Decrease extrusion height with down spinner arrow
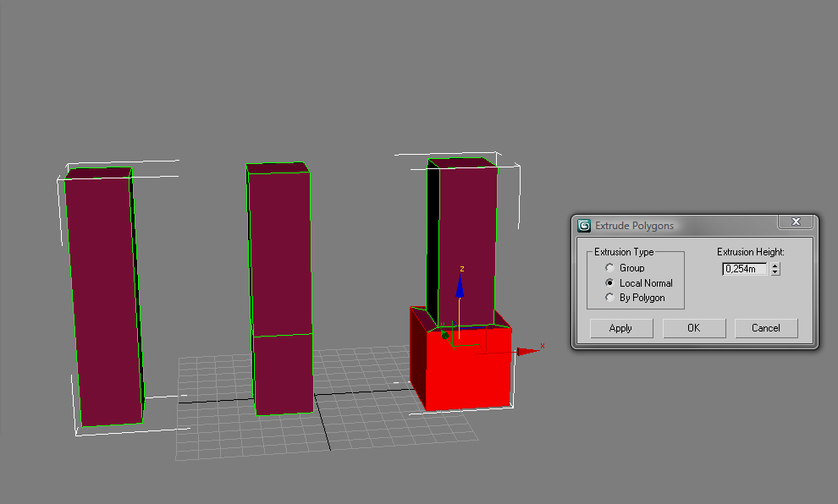The image size is (838, 504). coord(775,272)
